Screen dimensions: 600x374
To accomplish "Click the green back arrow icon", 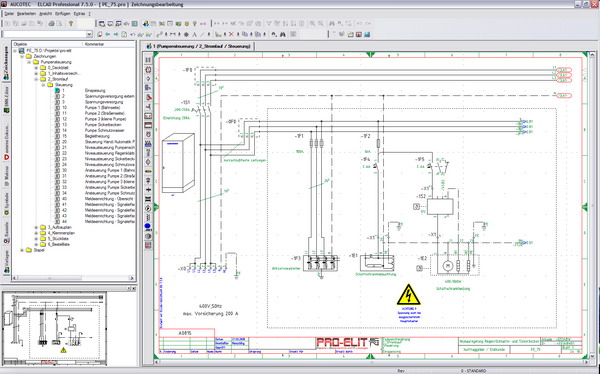I will coord(108,34).
